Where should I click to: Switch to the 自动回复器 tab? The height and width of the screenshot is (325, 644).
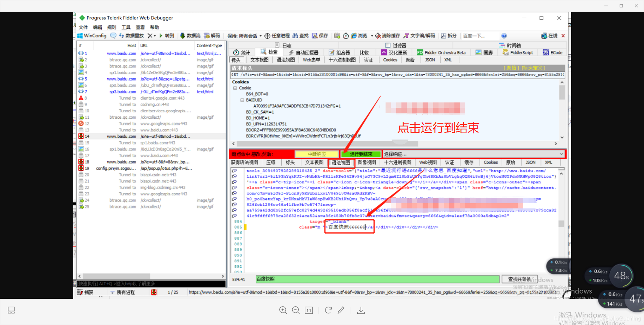(304, 52)
